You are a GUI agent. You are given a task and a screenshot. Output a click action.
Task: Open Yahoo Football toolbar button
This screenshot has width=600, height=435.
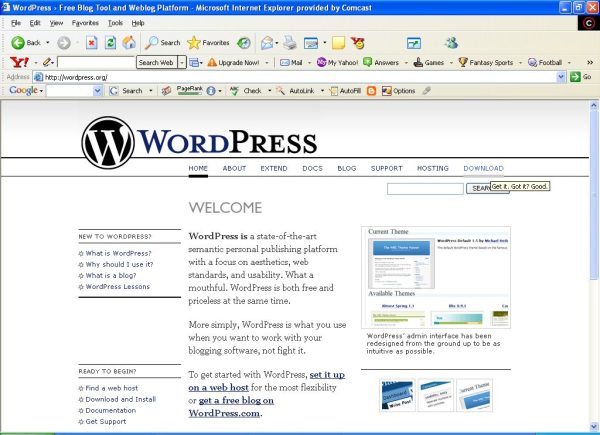[545, 62]
